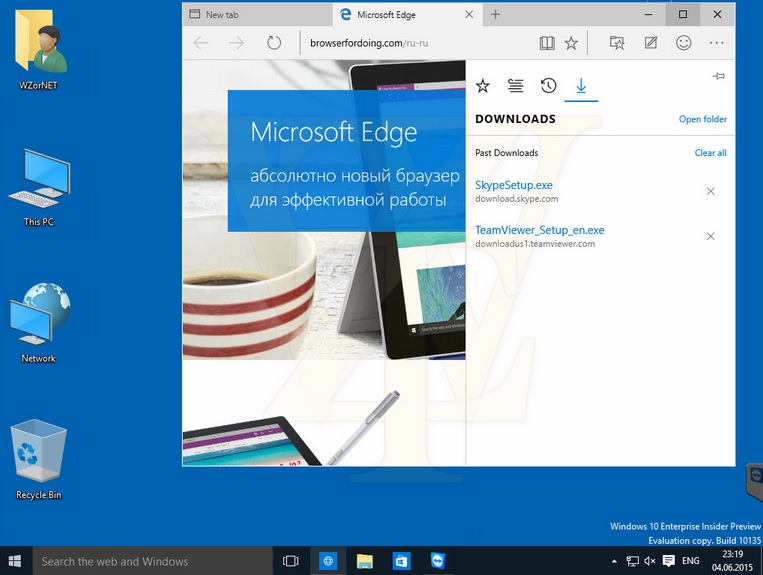Open TeamViewer_Setup_en.exe download entry
This screenshot has width=763, height=575.
[x=540, y=230]
